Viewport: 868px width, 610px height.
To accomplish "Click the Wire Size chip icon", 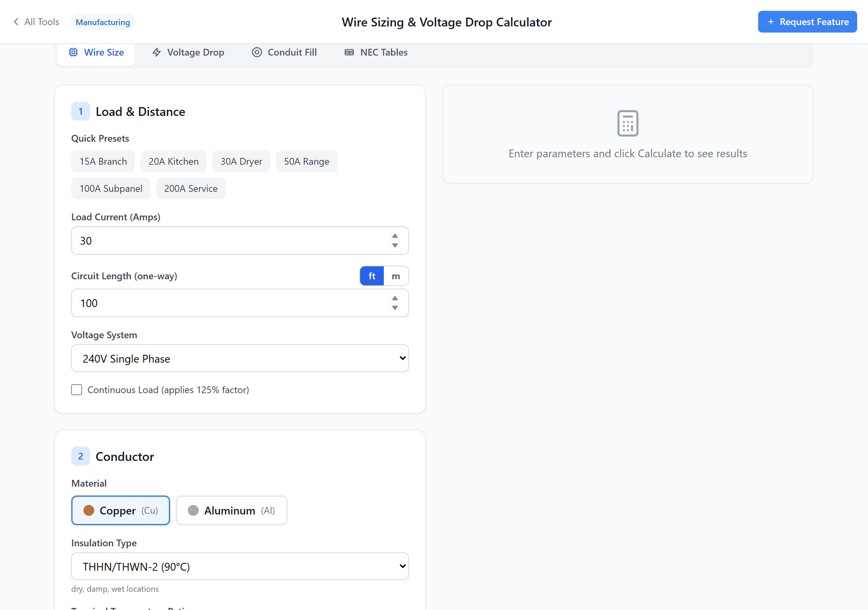I will (73, 52).
